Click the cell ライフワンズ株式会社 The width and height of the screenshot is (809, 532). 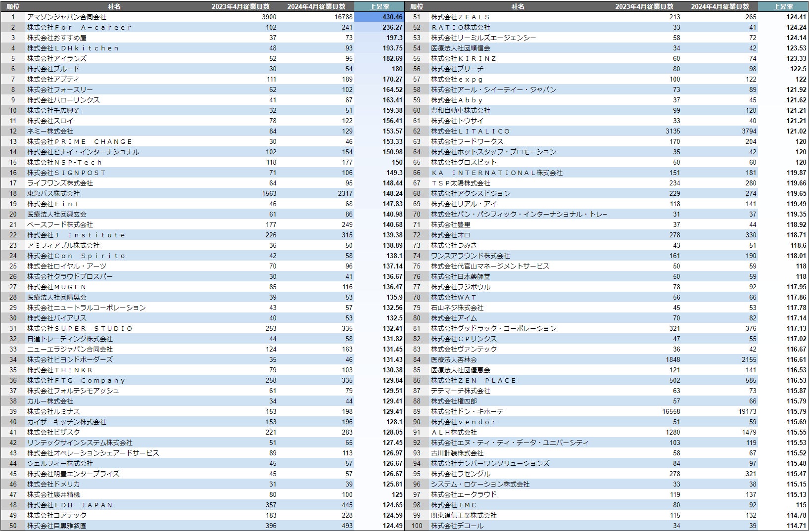(60, 183)
